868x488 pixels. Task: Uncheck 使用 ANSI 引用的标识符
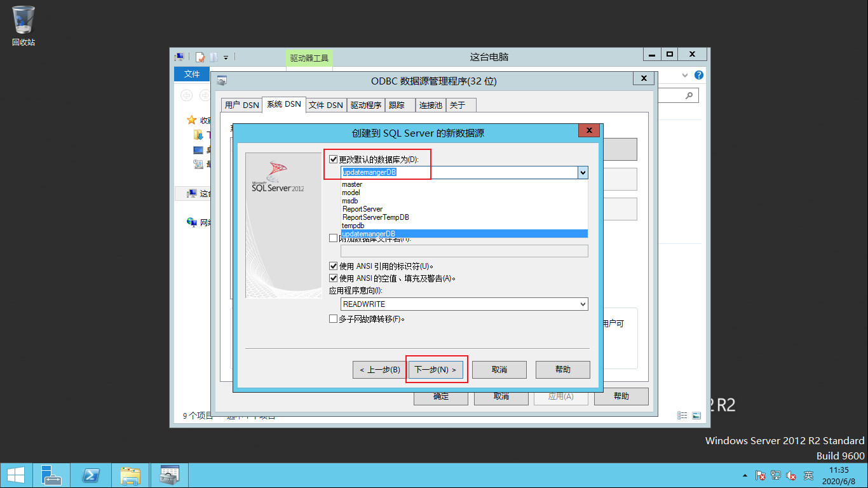334,266
